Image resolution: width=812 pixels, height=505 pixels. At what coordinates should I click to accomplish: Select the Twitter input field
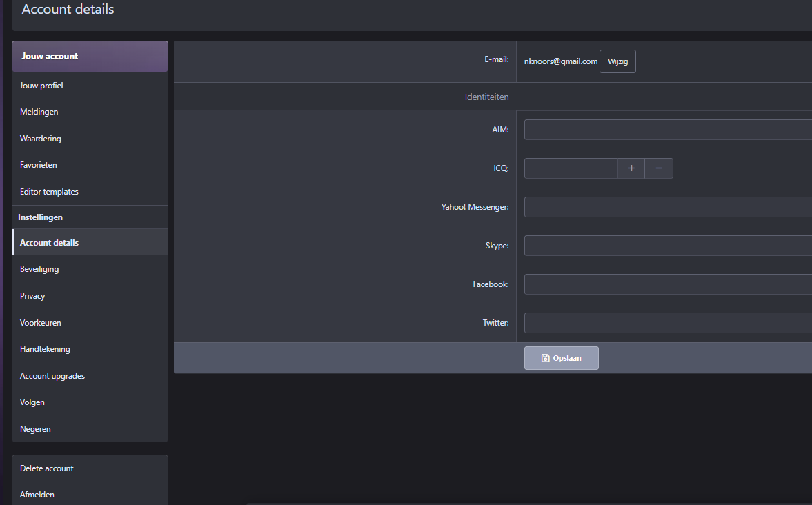667,323
